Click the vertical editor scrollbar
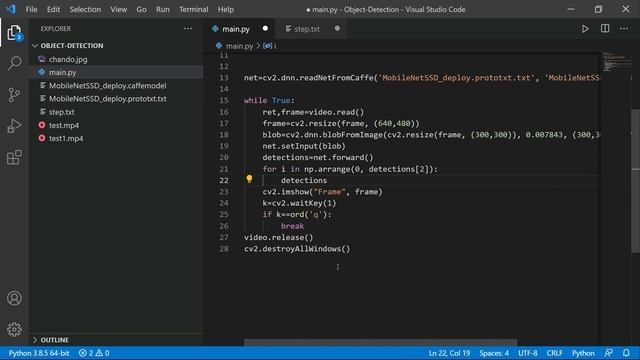This screenshot has height=360, width=640. pyautogui.click(x=636, y=181)
